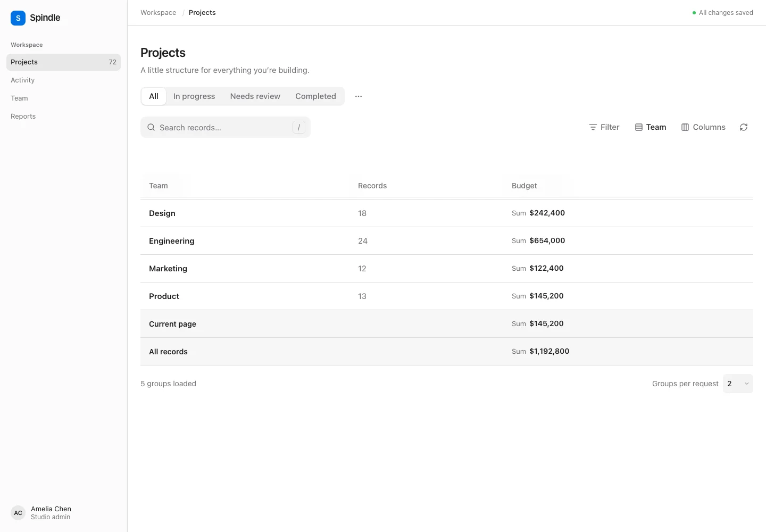Click the 72 count badge beside Projects
Image resolution: width=766 pixels, height=532 pixels.
[x=113, y=62]
